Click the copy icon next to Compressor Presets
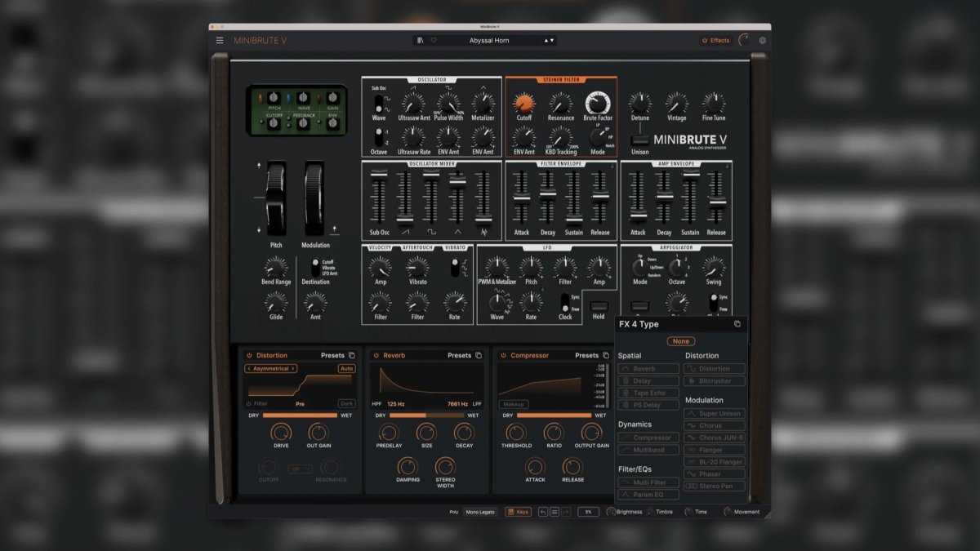 606,356
